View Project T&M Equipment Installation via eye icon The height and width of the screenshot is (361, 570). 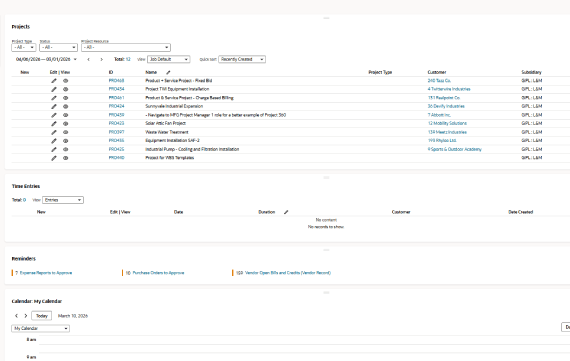click(65, 89)
